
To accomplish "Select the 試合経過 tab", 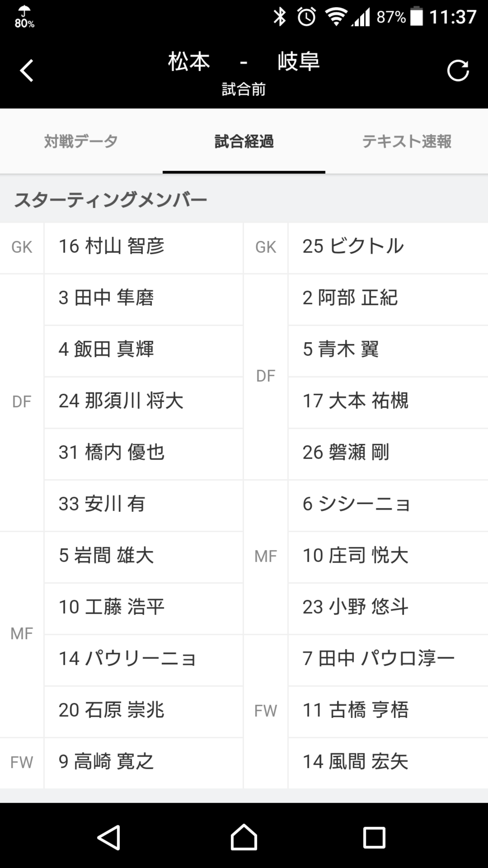I will tap(244, 141).
